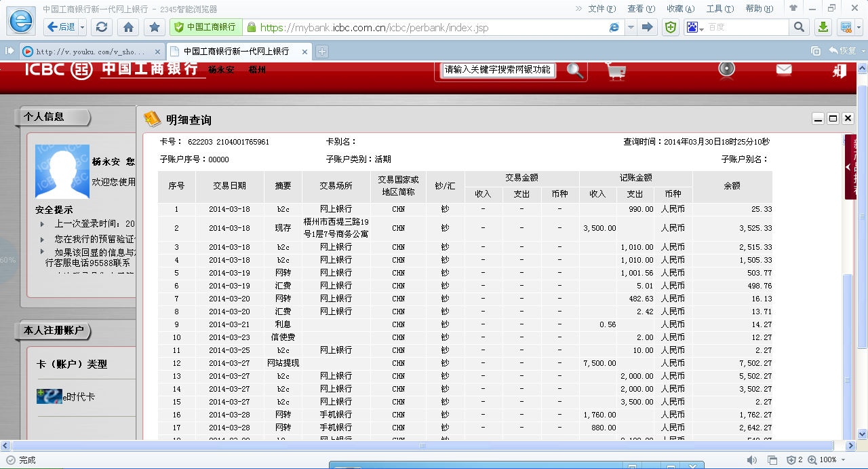The image size is (868, 469).
Task: Open the mail envelope icon in header
Action: coord(784,69)
